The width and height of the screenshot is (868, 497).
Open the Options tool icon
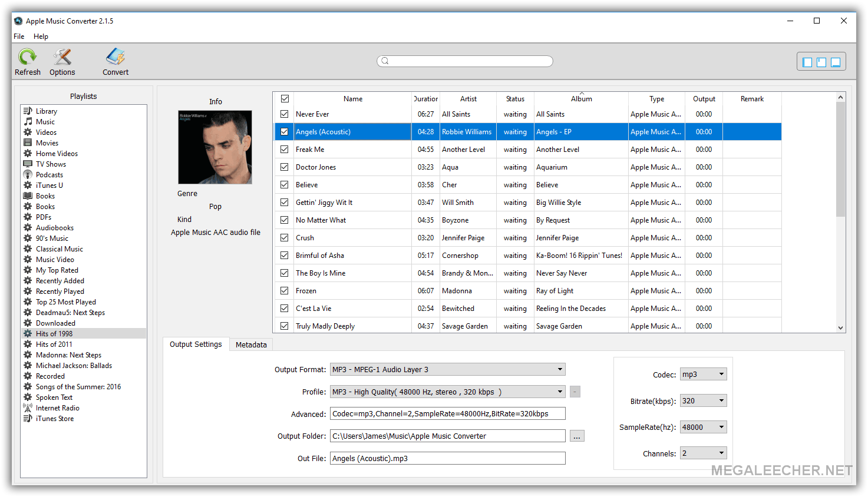click(62, 57)
